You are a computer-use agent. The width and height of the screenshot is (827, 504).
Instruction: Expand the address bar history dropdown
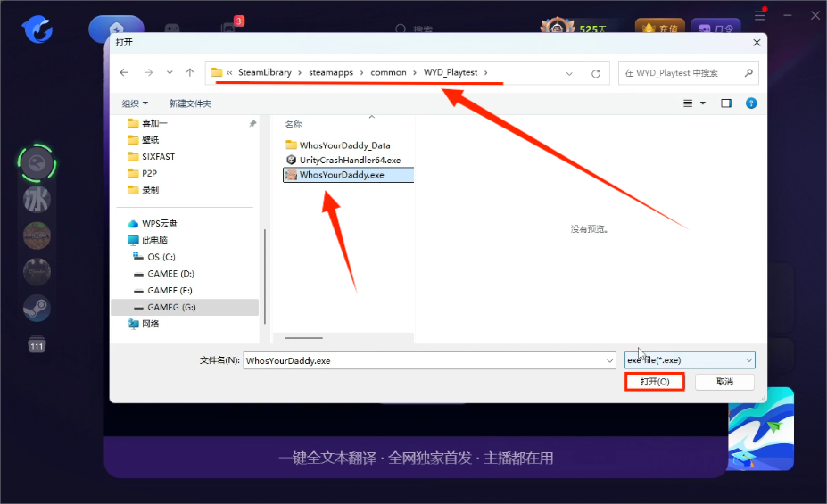click(x=569, y=74)
